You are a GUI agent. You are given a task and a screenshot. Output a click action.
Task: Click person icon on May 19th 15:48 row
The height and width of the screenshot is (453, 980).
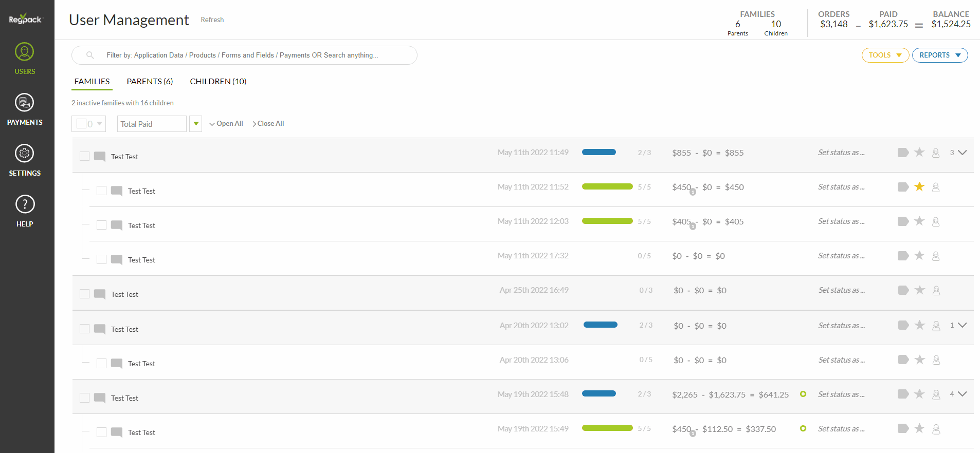click(x=936, y=394)
